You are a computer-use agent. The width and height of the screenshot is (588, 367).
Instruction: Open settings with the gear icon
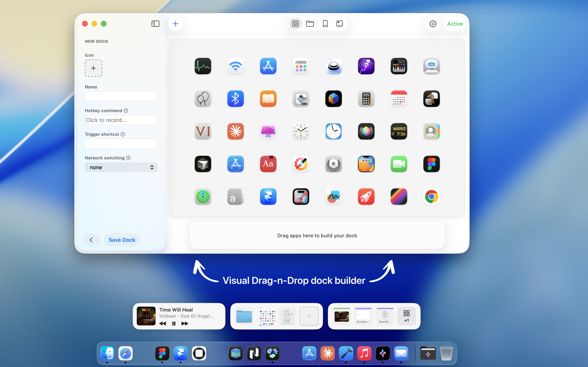tap(433, 24)
